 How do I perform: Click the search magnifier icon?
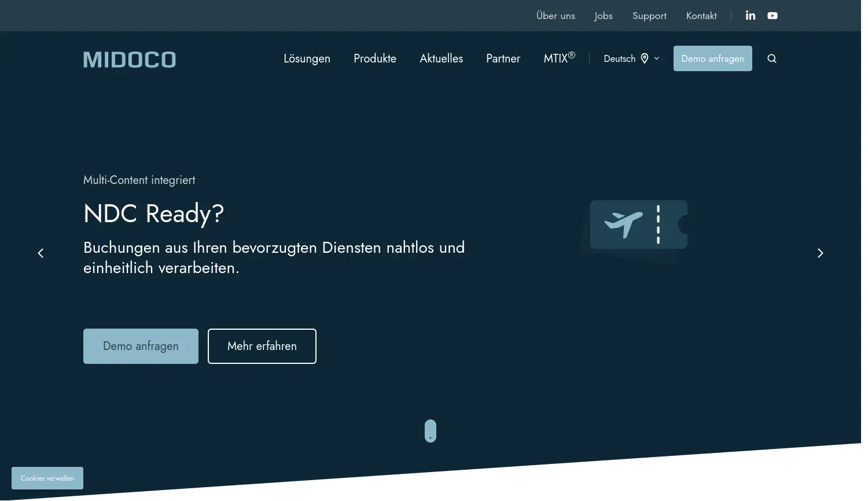pos(772,58)
